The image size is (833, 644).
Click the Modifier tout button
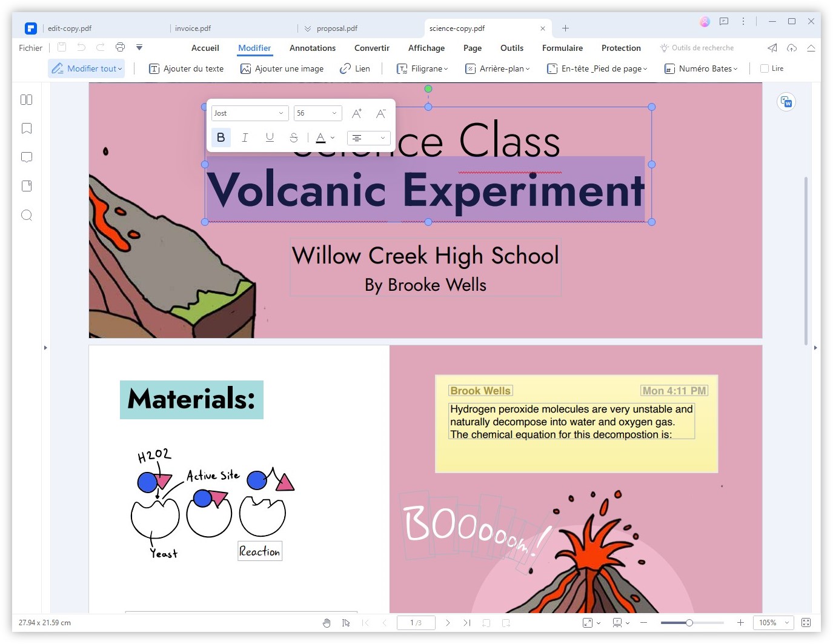click(86, 68)
